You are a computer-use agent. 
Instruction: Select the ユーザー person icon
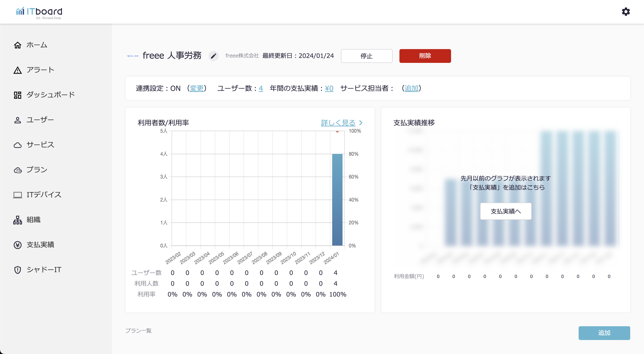[17, 120]
